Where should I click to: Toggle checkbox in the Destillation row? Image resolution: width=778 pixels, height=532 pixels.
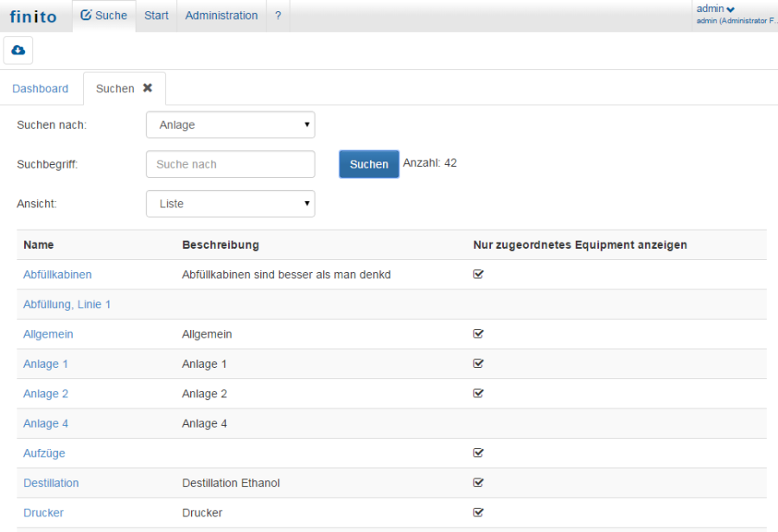coord(478,483)
